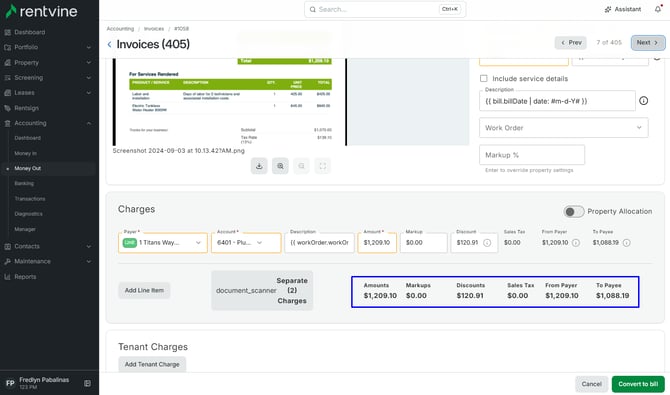Click the Screening icon in sidebar
The height and width of the screenshot is (395, 670).
coord(7,78)
